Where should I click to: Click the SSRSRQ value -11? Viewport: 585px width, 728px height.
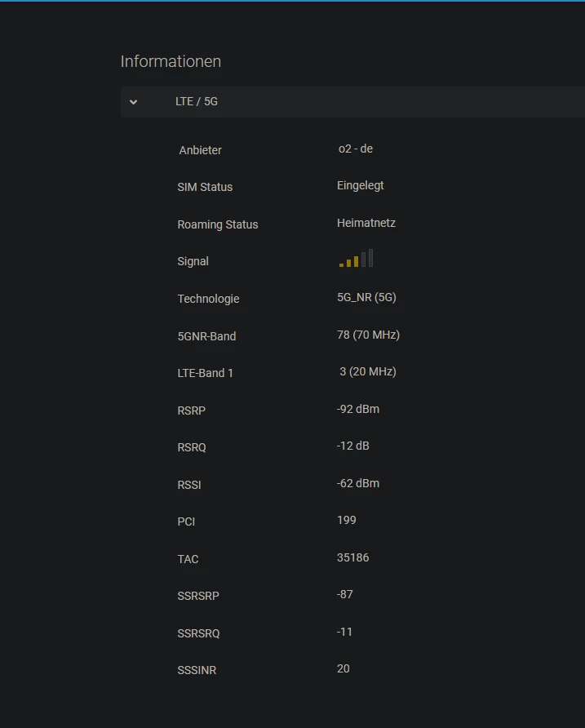(x=344, y=632)
